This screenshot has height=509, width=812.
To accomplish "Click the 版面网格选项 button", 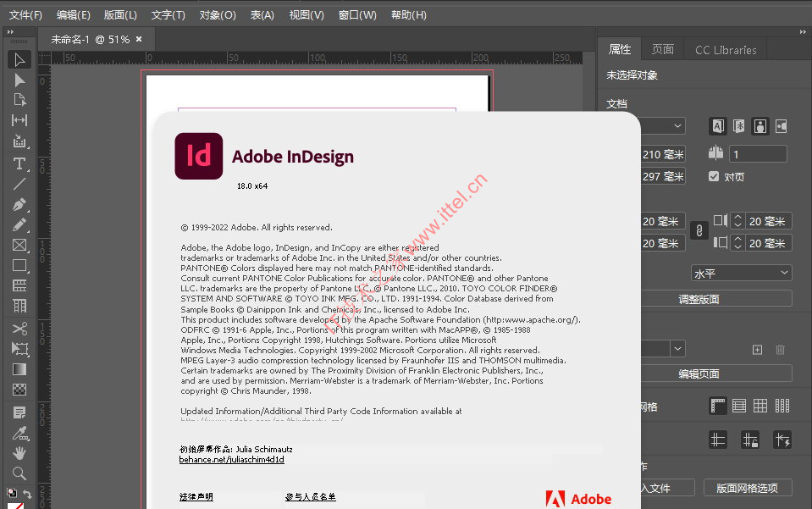I will tap(747, 488).
